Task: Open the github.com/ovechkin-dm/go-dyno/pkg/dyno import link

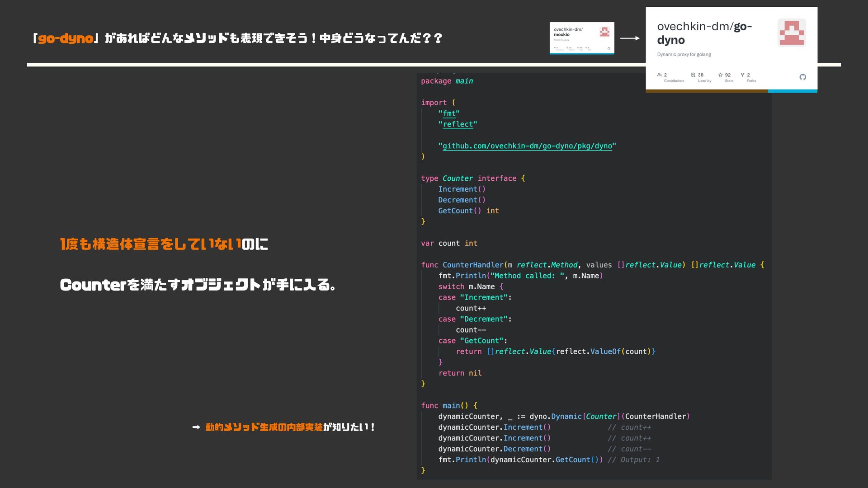Action: 527,146
